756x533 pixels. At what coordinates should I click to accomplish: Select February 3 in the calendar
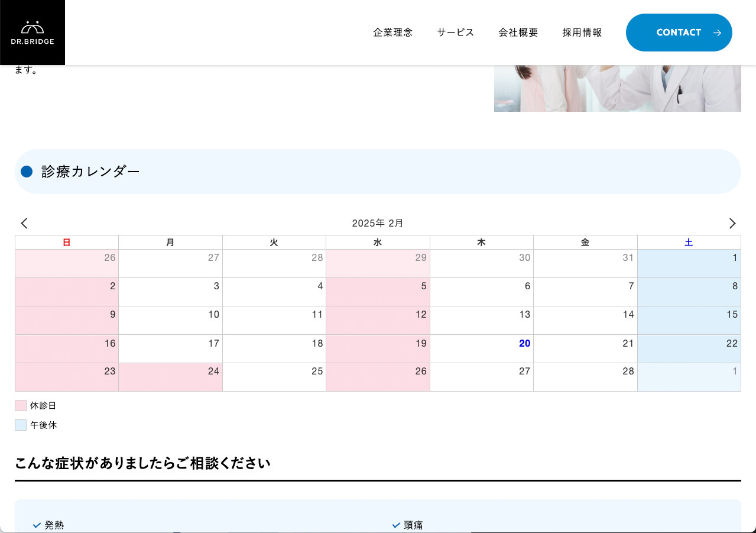pyautogui.click(x=171, y=292)
